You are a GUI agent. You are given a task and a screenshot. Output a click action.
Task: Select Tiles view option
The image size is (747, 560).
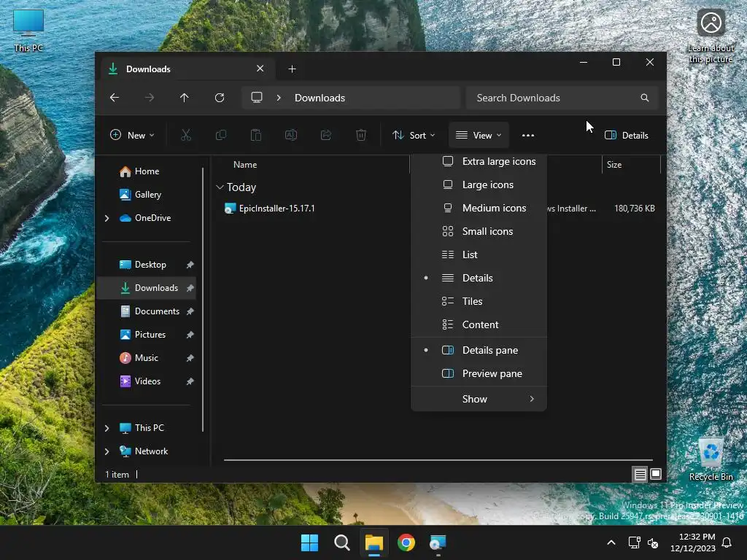coord(479,301)
